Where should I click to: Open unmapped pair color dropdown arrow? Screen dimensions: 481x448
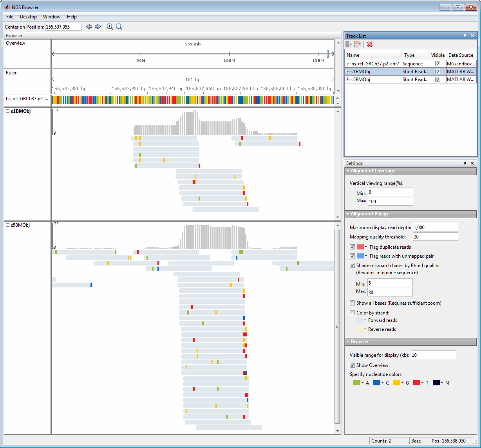pos(366,256)
